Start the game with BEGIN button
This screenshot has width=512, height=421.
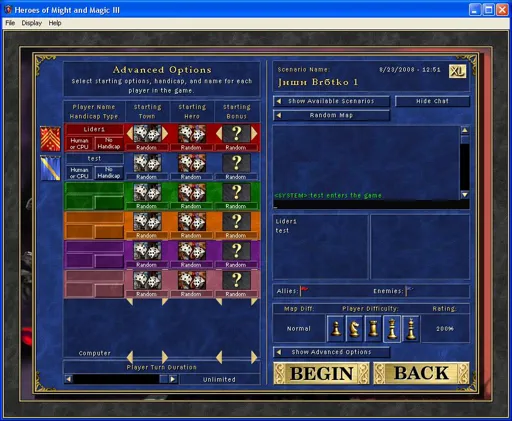321,373
